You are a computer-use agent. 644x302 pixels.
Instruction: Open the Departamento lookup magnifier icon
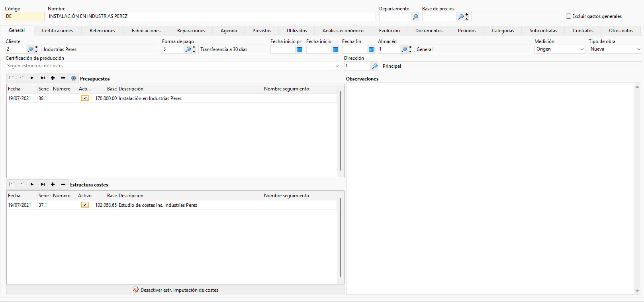pos(415,17)
